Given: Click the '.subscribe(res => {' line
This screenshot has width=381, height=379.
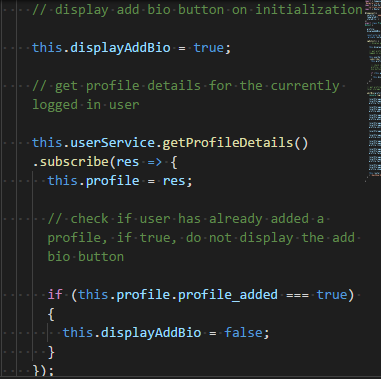Looking at the screenshot, I should [105, 162].
